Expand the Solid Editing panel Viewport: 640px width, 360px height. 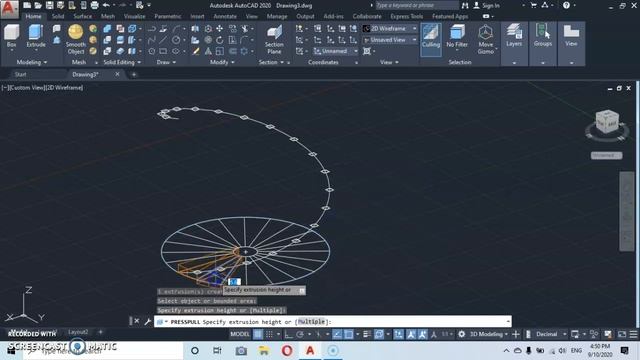point(122,62)
